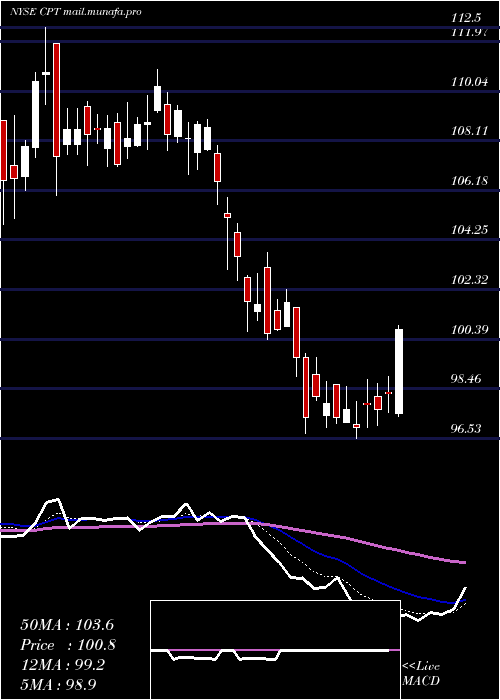Click the 111.97 price axis label
This screenshot has height=700, width=500.
(470, 33)
